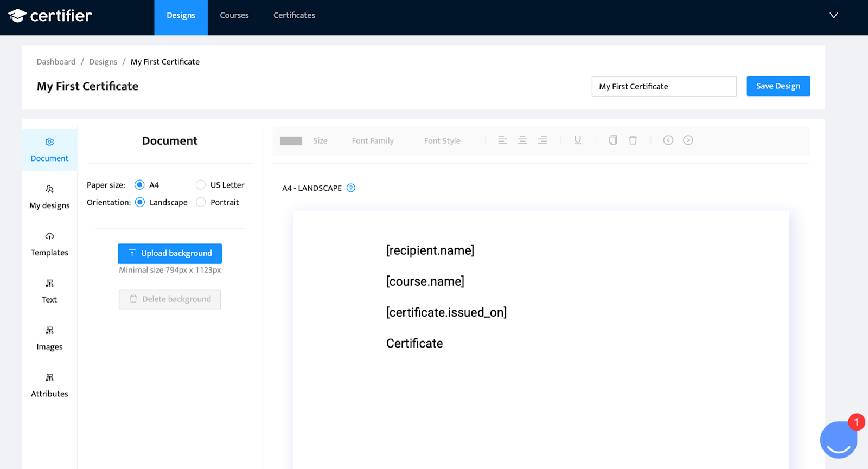Select US Letter paper size
This screenshot has height=469, width=868.
tap(201, 185)
